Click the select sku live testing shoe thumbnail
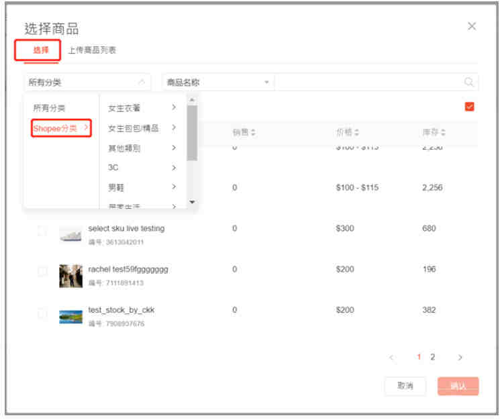Screen dimensions: 504x420 pos(70,235)
